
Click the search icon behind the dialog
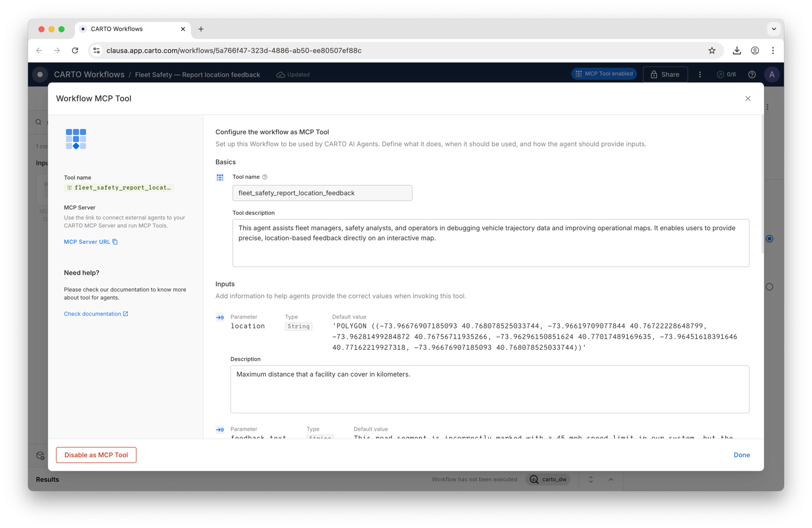point(39,122)
